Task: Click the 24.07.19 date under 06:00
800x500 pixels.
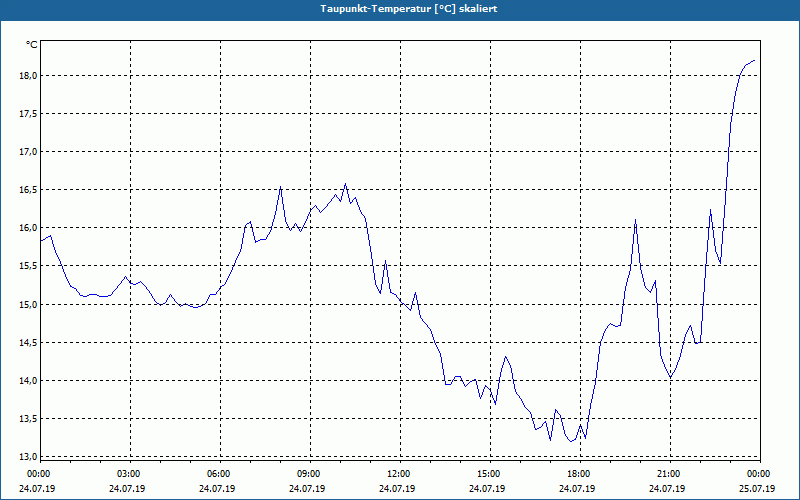Action: click(x=217, y=488)
